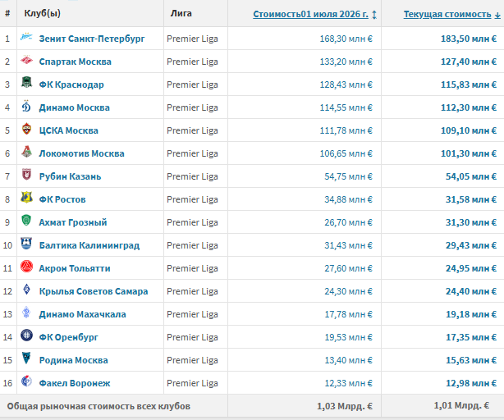The width and height of the screenshot is (504, 420).
Task: Open the Крылья Советов Самара link
Action: [94, 291]
